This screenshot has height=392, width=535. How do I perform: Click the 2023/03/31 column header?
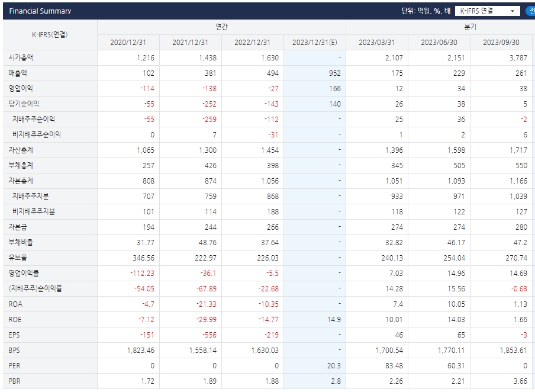click(x=376, y=43)
